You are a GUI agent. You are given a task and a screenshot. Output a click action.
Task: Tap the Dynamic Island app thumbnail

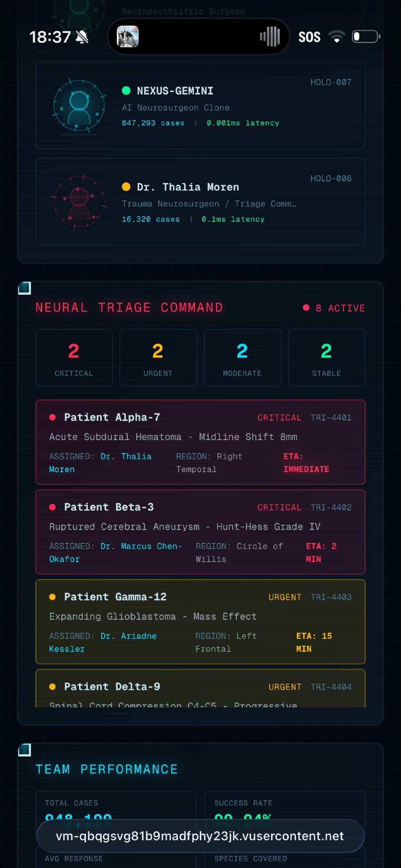[x=128, y=37]
